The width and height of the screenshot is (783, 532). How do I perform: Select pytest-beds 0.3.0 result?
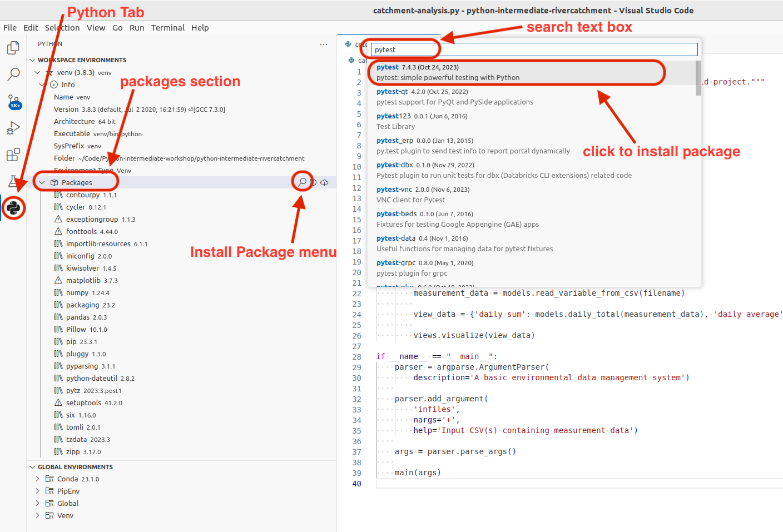click(x=532, y=220)
